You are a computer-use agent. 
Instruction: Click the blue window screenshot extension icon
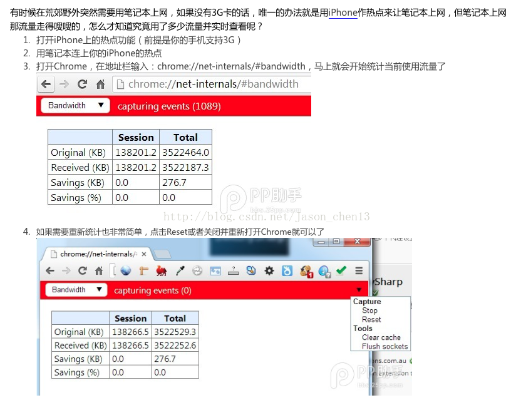pos(215,271)
